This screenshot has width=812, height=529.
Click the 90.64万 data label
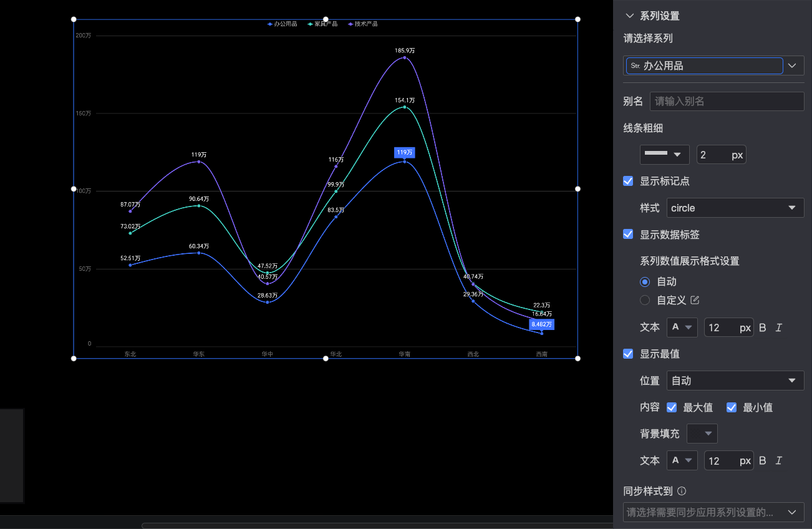click(199, 199)
